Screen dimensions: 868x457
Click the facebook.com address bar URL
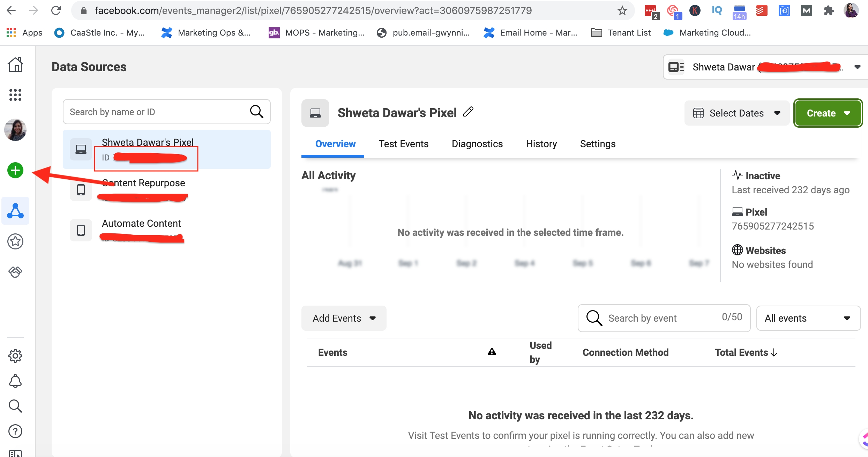click(313, 10)
